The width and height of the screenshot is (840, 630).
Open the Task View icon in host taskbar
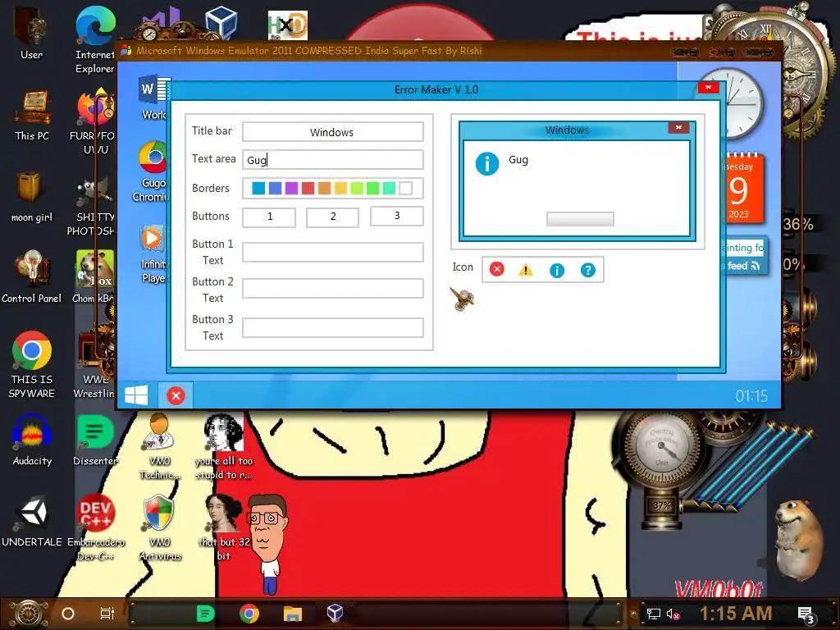click(107, 614)
